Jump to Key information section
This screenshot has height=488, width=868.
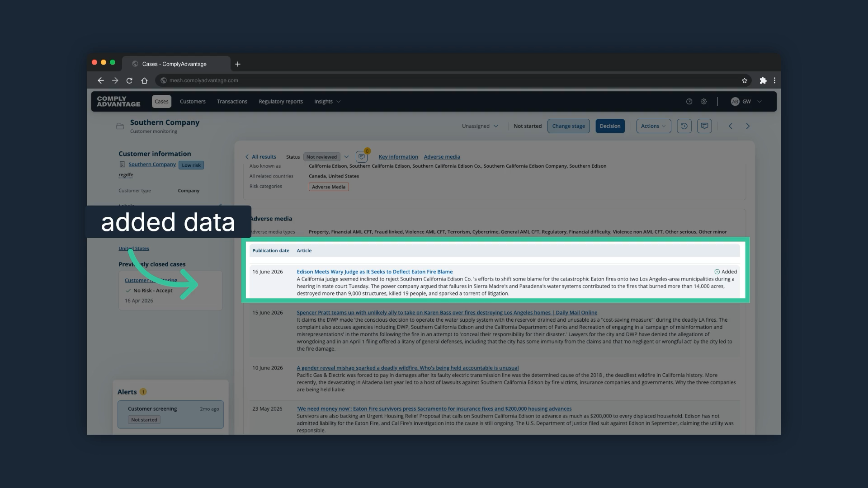(398, 157)
